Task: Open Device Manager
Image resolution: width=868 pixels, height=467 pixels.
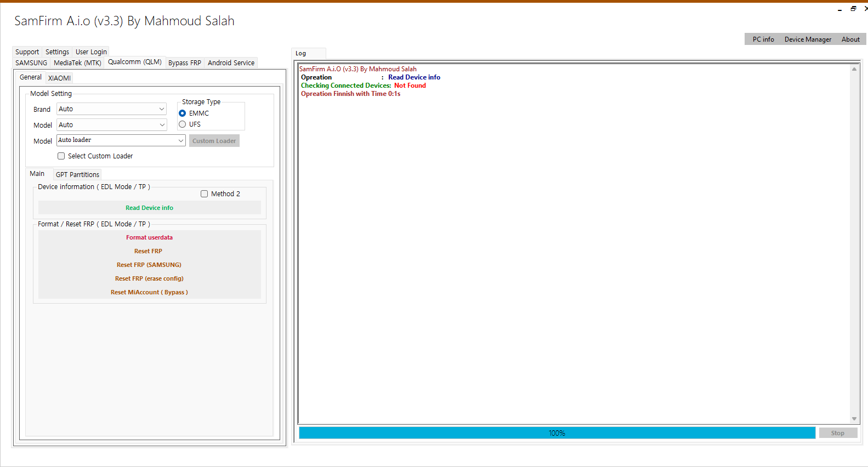Action: pos(808,39)
